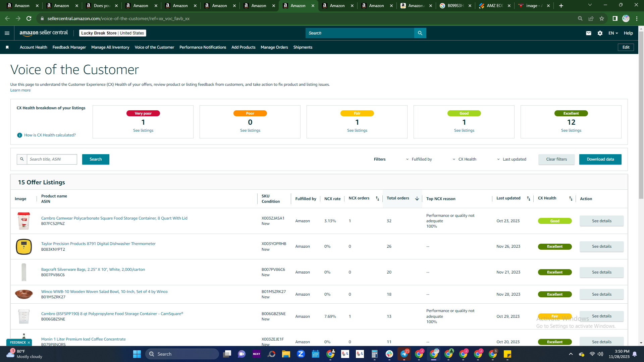Click the magnifier search button in header

(x=420, y=33)
